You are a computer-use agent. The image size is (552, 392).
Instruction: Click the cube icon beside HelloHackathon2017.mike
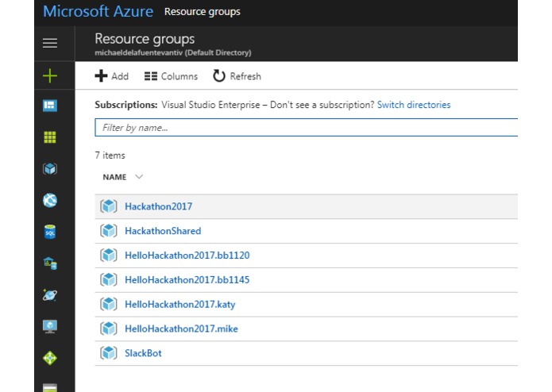[x=109, y=329]
